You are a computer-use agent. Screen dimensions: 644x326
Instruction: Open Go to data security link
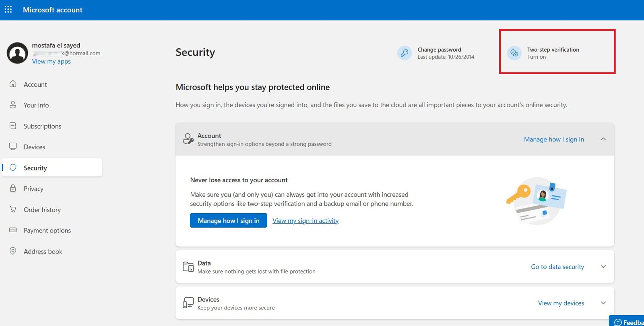(x=557, y=267)
